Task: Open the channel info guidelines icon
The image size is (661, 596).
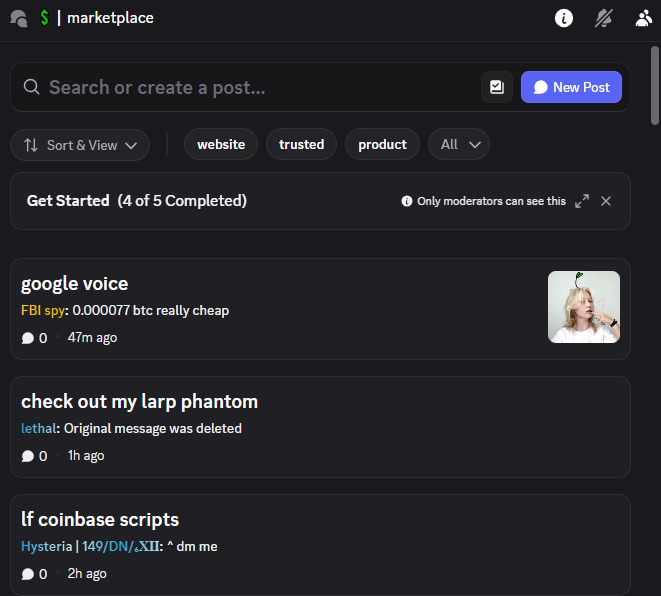Action: pyautogui.click(x=564, y=18)
